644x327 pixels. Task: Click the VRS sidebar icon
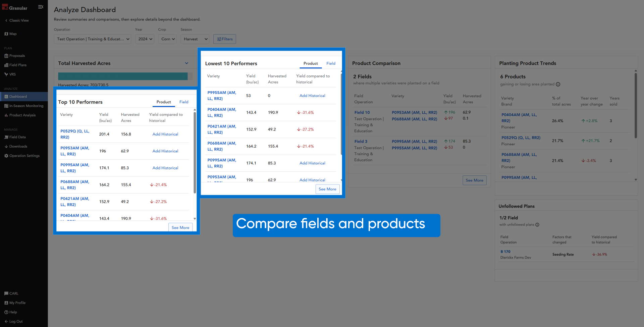tap(6, 74)
